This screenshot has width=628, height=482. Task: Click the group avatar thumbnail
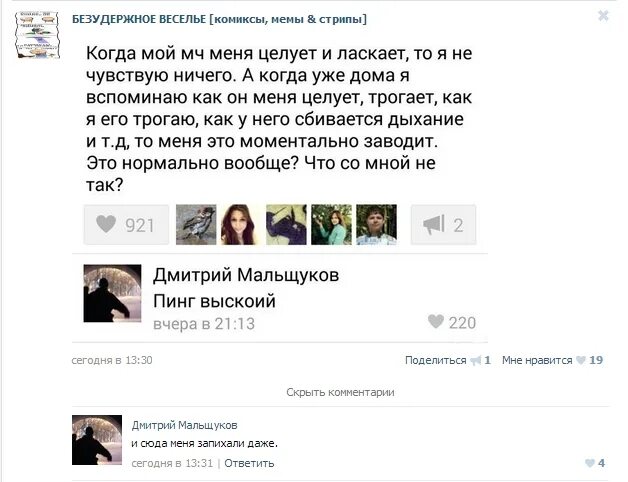pyautogui.click(x=37, y=35)
